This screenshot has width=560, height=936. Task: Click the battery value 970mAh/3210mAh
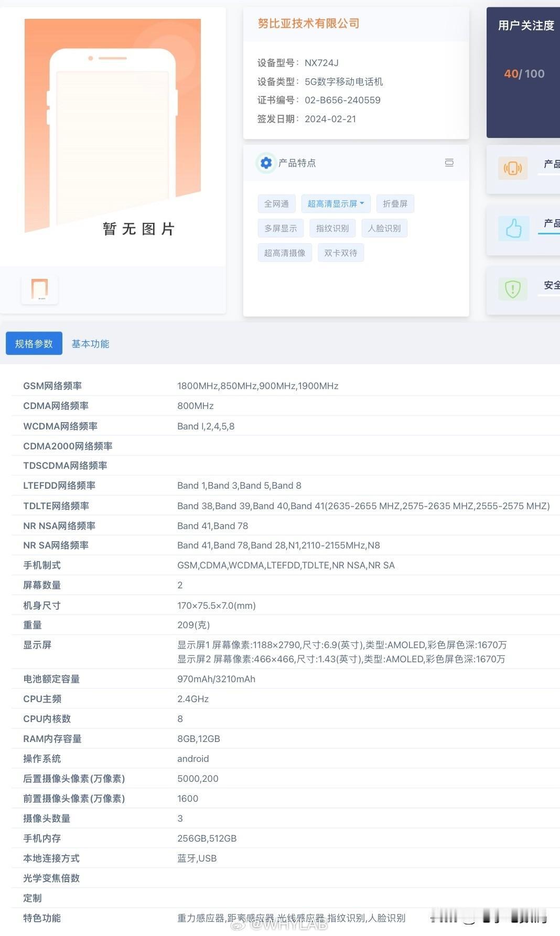coord(217,679)
